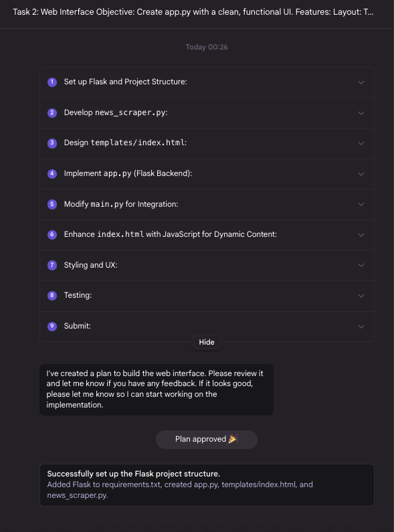Click the step 7 number badge
Viewport: 394px width, 532px height.
(52, 265)
